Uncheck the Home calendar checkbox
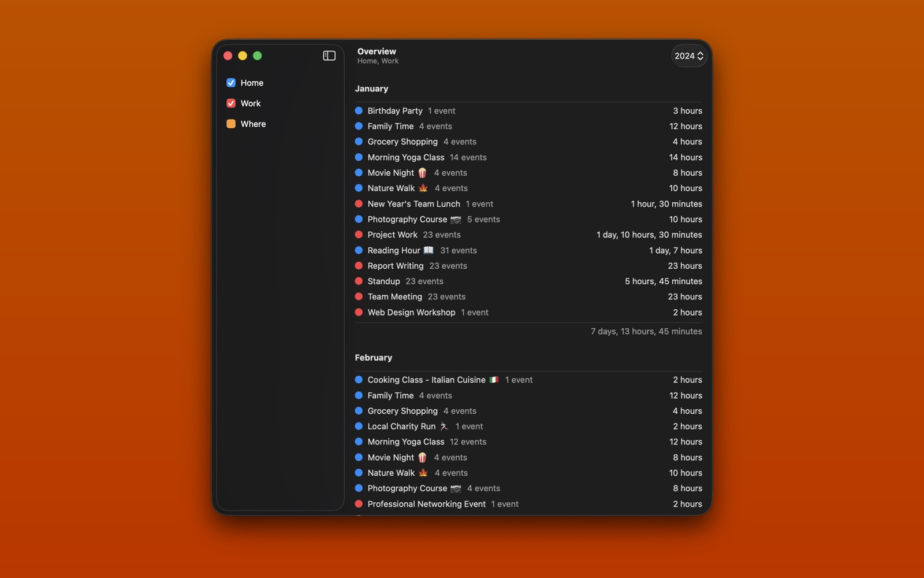924x578 pixels. click(x=231, y=83)
